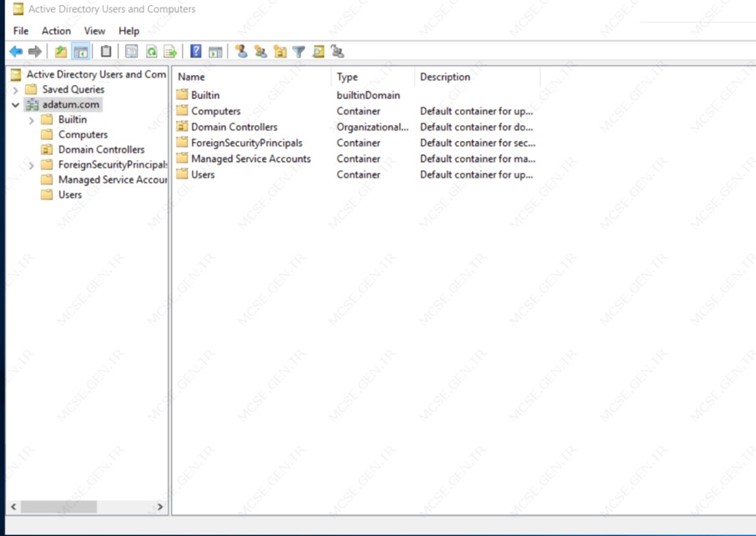Click 'Default container for ma...' description

coord(477,159)
